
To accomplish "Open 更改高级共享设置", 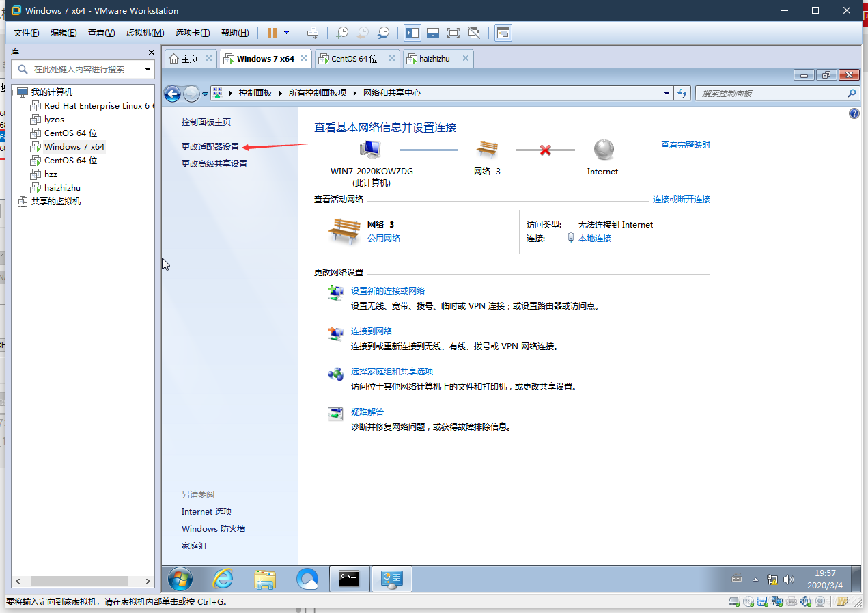I will pos(214,164).
